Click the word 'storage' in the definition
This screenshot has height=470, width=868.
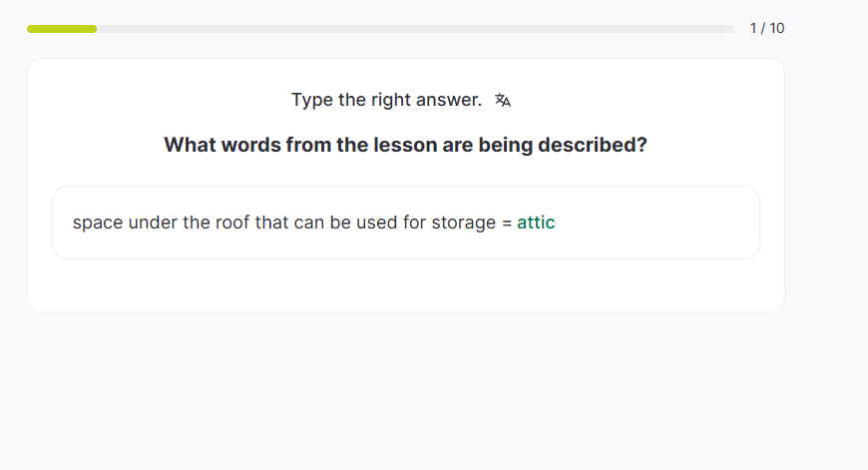pos(463,223)
